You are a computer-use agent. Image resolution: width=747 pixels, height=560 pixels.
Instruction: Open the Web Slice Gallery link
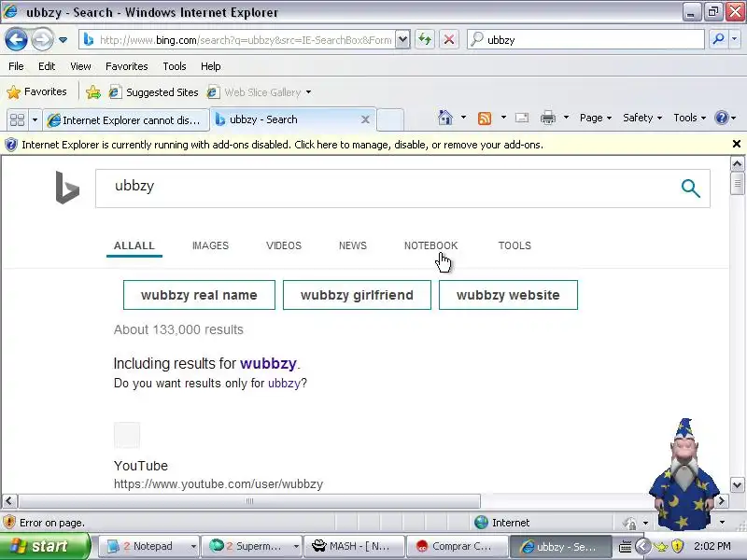[x=254, y=91]
